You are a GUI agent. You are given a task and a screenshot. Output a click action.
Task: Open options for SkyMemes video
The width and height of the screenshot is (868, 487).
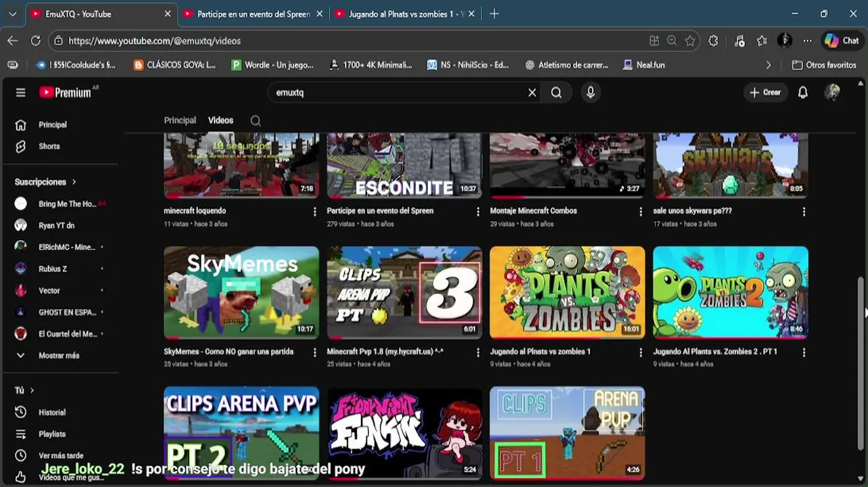point(314,352)
